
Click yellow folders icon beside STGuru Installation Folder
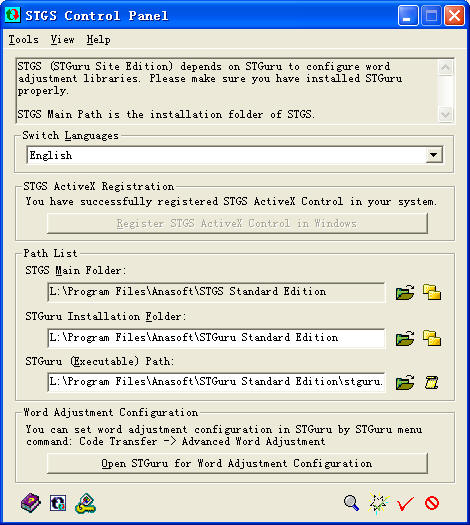432,338
